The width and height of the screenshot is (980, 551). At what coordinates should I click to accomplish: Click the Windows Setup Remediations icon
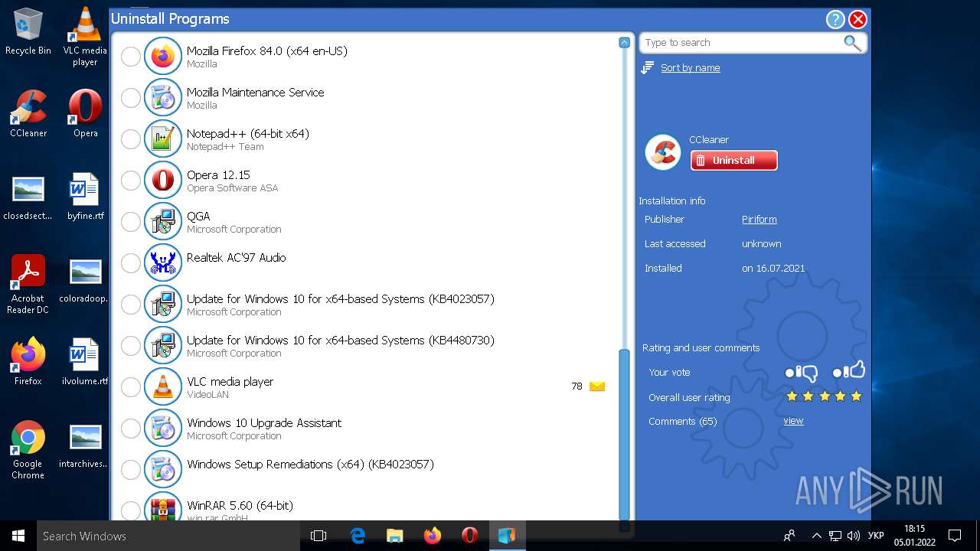point(163,470)
